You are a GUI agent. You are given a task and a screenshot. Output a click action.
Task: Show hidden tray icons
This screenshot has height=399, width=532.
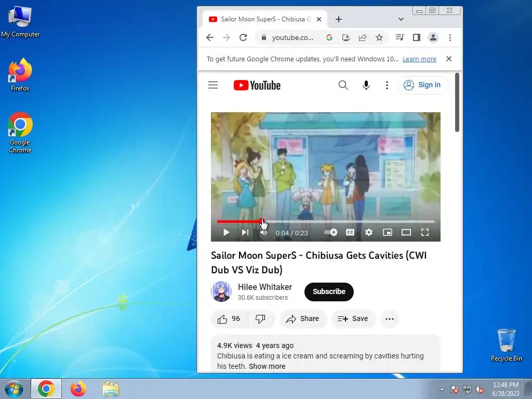[442, 389]
